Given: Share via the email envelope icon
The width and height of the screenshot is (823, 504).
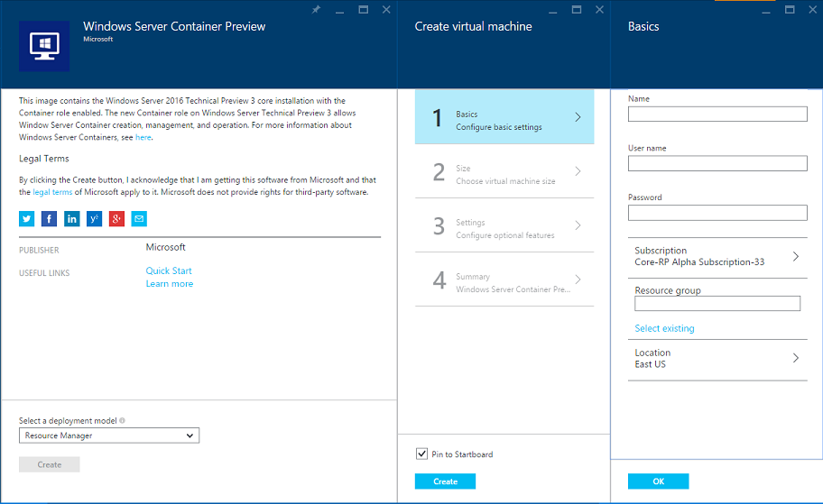Looking at the screenshot, I should [139, 219].
